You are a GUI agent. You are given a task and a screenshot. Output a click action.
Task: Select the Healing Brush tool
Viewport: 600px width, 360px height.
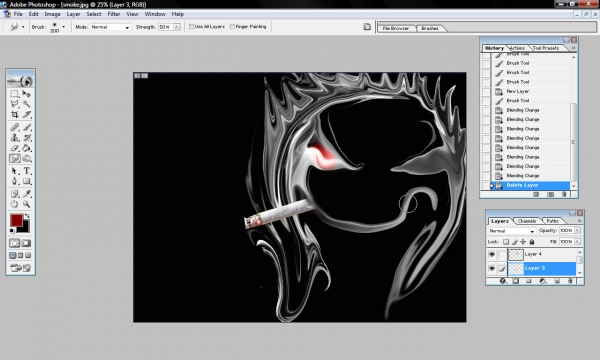click(15, 127)
